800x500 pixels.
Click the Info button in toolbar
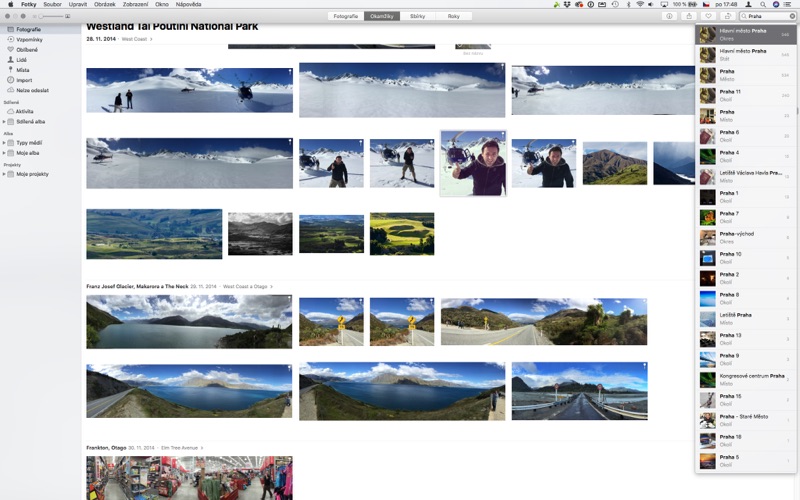click(669, 16)
